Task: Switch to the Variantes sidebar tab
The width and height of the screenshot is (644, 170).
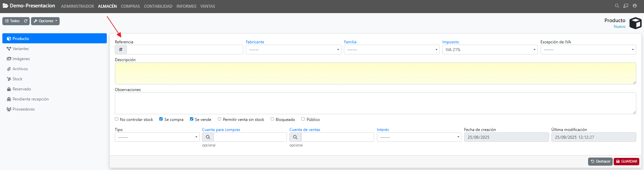Action: [21, 49]
